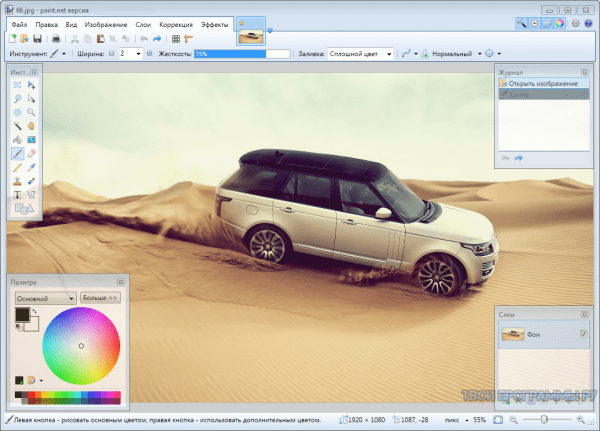The height and width of the screenshot is (431, 600).
Task: Choose the Text tool
Action: click(17, 194)
